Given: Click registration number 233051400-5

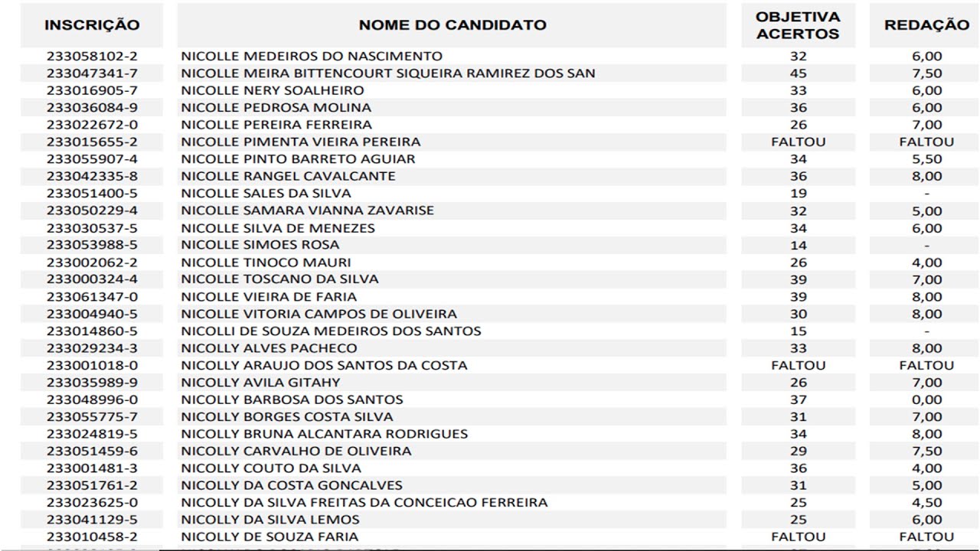Looking at the screenshot, I should pos(92,193).
